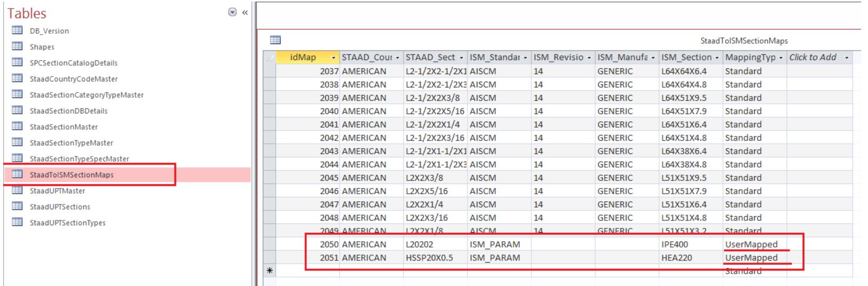Image resolution: width=868 pixels, height=286 pixels.
Task: Open StaadUPTMaster table
Action: click(x=57, y=191)
